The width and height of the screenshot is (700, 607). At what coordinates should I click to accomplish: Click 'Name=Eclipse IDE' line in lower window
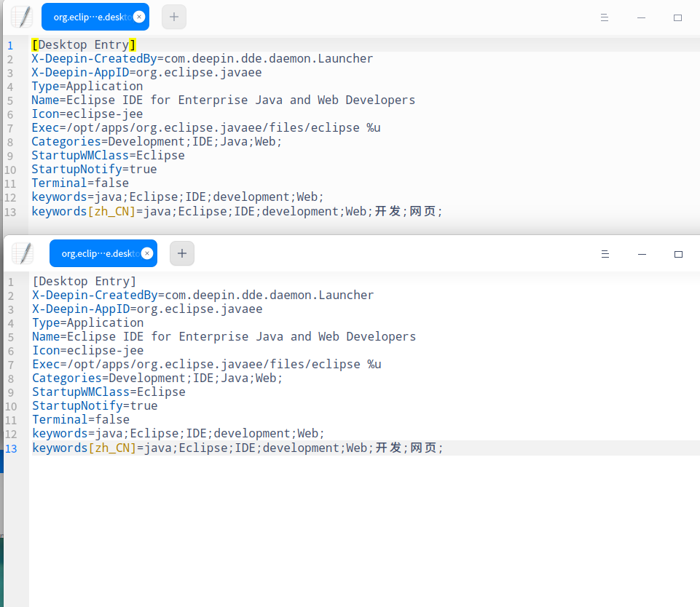(224, 337)
